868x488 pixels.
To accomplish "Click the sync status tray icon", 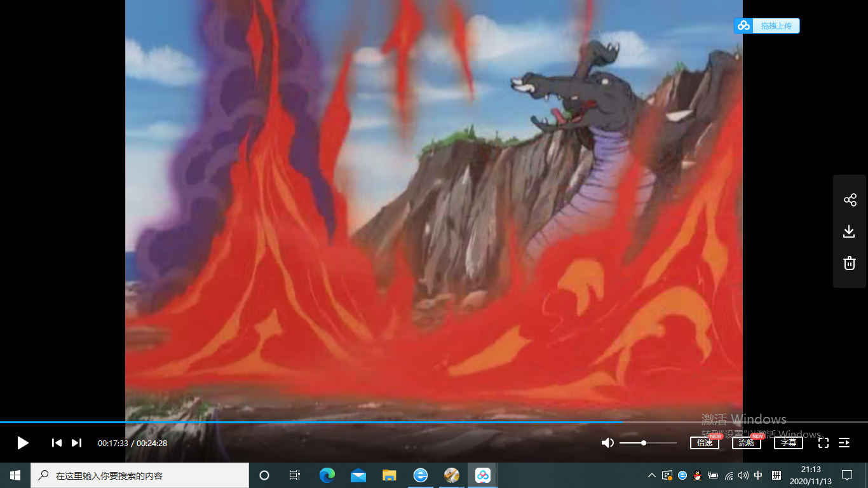I will [x=667, y=475].
